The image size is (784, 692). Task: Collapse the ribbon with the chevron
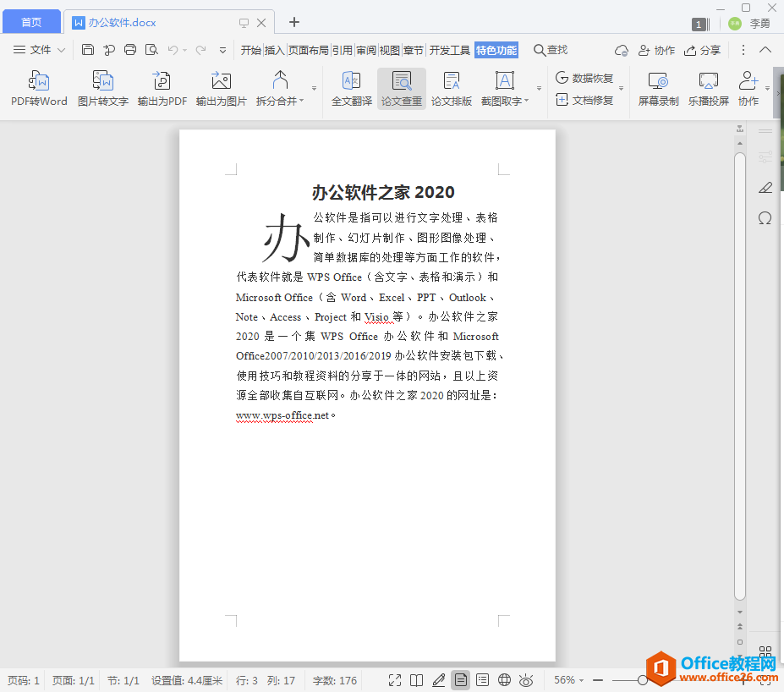point(765,50)
